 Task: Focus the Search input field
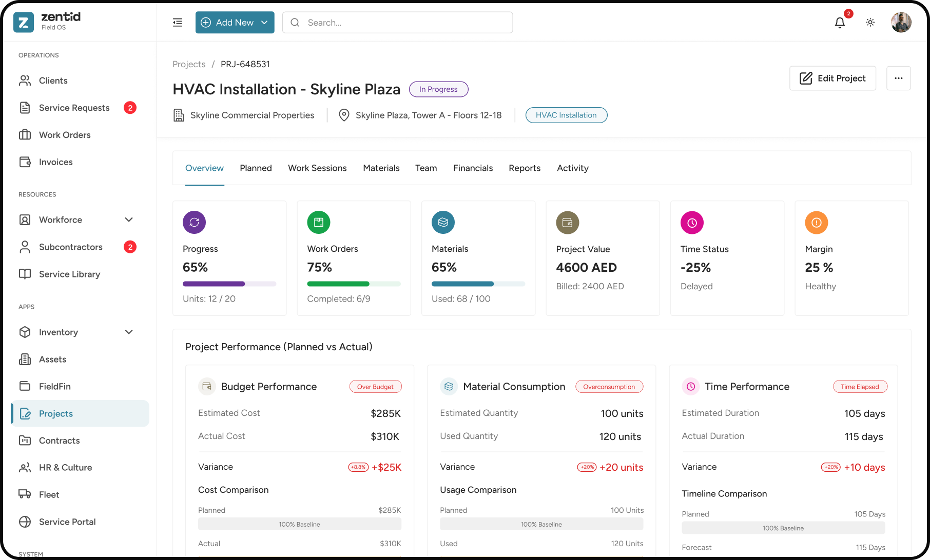pyautogui.click(x=398, y=23)
